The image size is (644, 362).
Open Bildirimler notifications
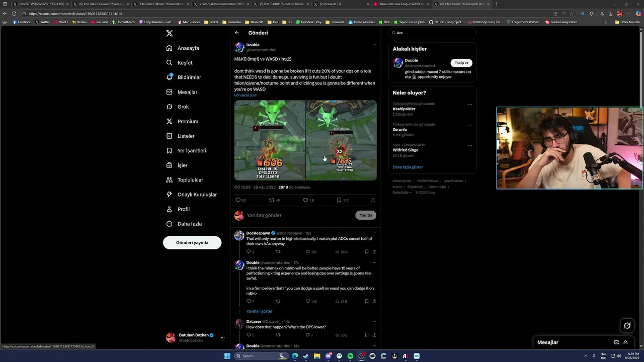[184, 77]
